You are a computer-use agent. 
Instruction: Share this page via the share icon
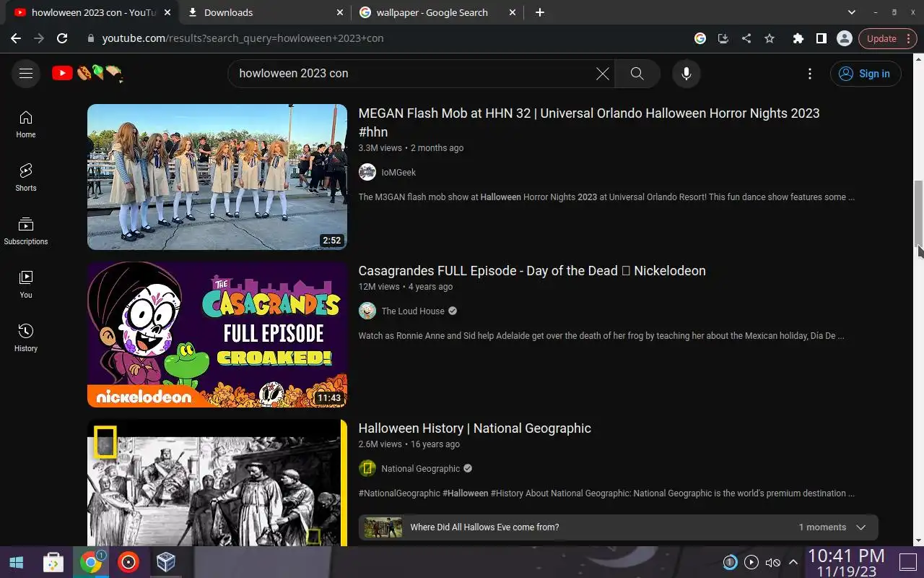tap(746, 38)
